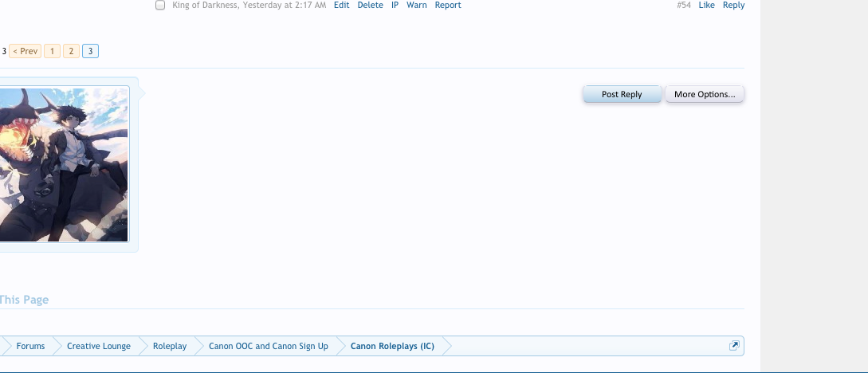Open More Options for the reply
Viewport: 868px width, 373px height.
tap(705, 94)
